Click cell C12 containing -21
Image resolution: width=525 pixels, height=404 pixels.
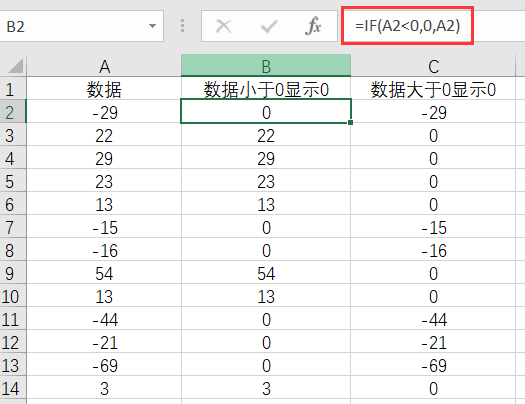[x=433, y=341]
